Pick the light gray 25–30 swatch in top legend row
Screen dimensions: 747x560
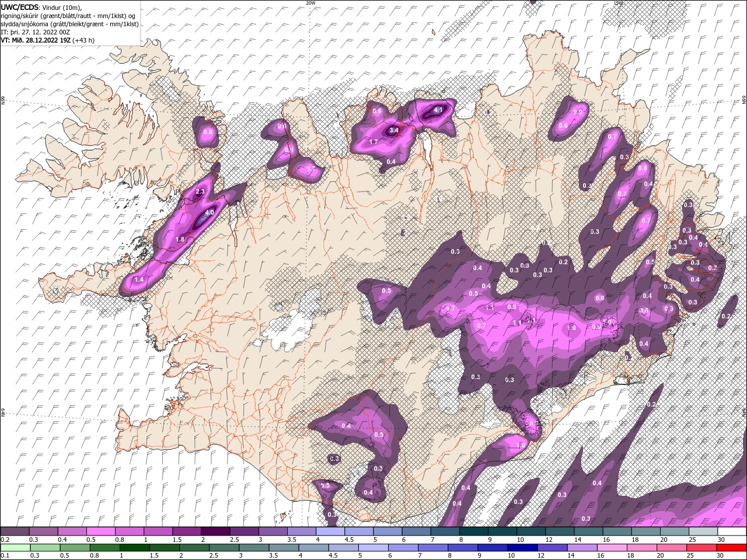point(703,531)
